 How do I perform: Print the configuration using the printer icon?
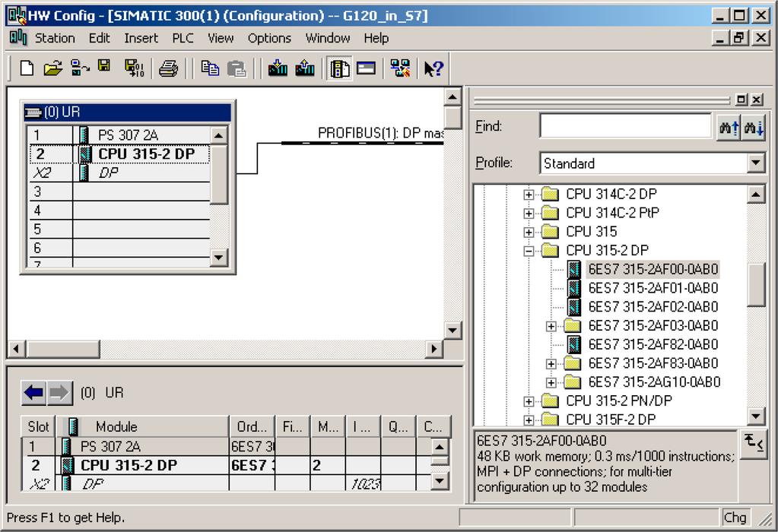coord(169,68)
